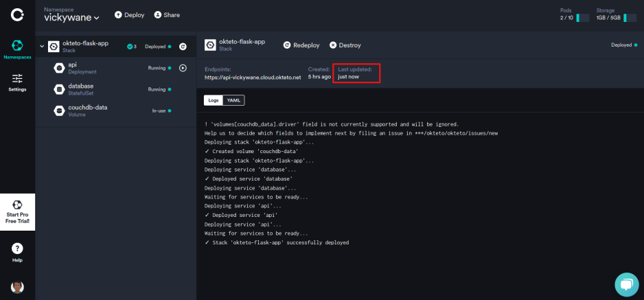Click the couchdb-data volume hexagon icon
644x300 pixels.
click(59, 111)
